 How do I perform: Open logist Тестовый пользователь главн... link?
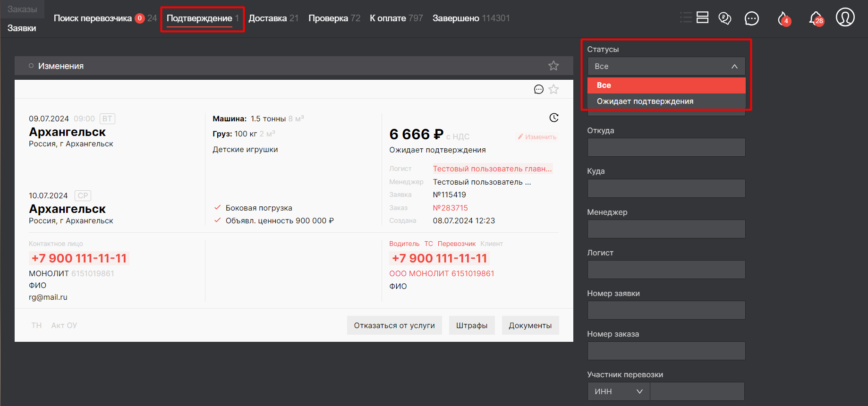[x=492, y=169]
